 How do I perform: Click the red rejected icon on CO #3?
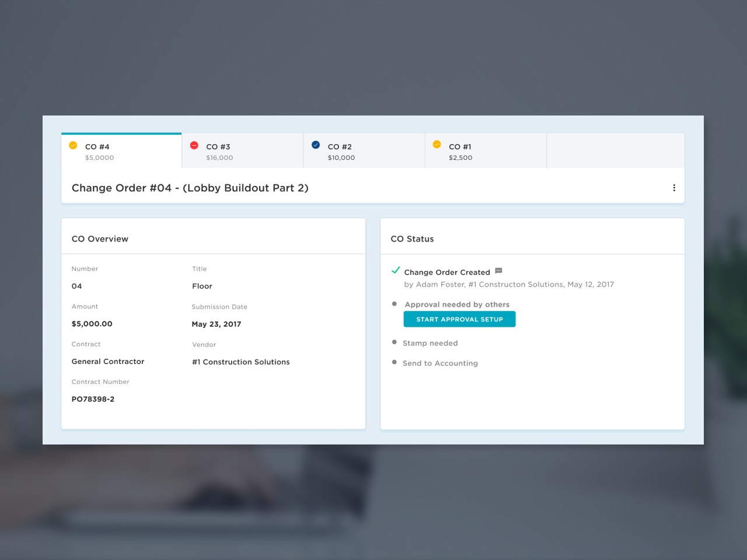(194, 145)
